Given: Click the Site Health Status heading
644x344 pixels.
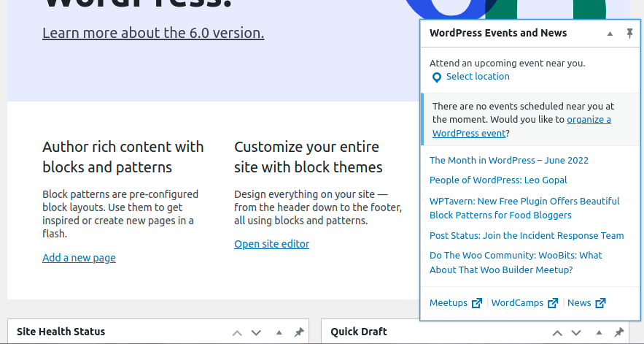Looking at the screenshot, I should click(x=61, y=332).
